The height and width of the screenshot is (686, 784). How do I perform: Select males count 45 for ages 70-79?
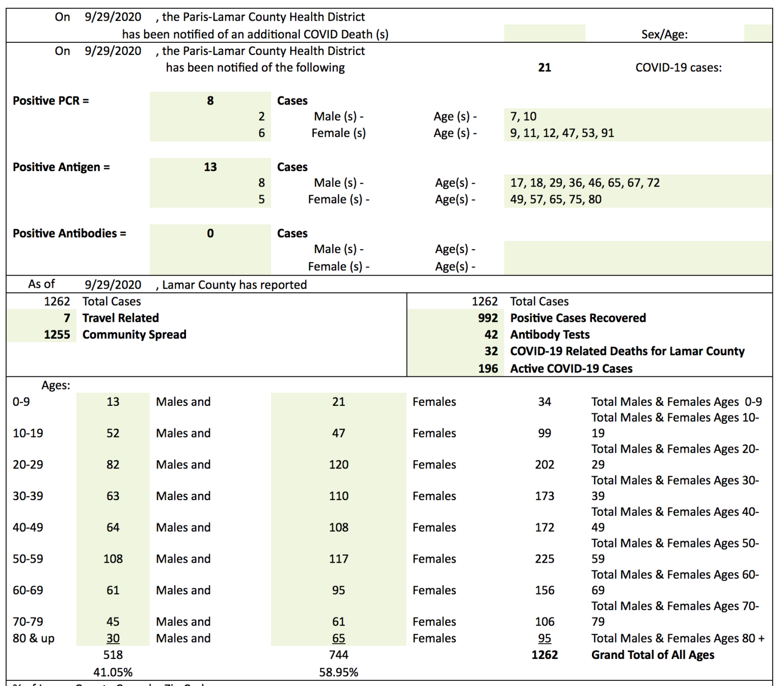coord(113,622)
